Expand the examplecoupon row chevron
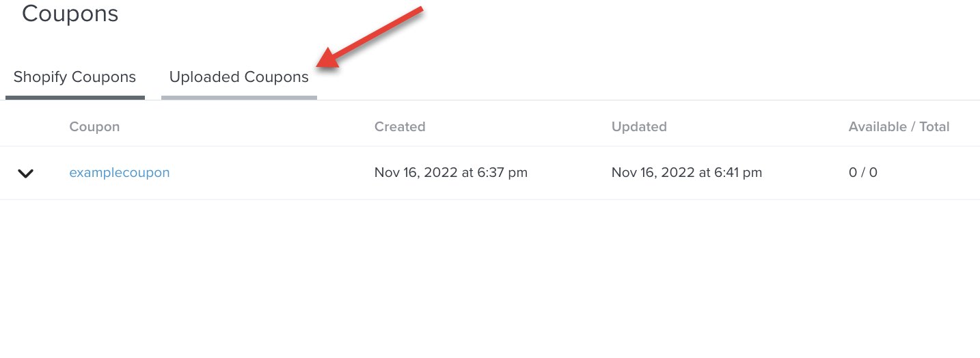 [x=25, y=174]
